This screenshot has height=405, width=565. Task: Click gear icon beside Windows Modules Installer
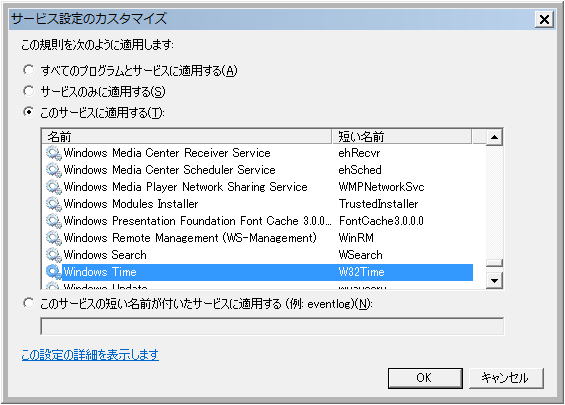click(54, 204)
